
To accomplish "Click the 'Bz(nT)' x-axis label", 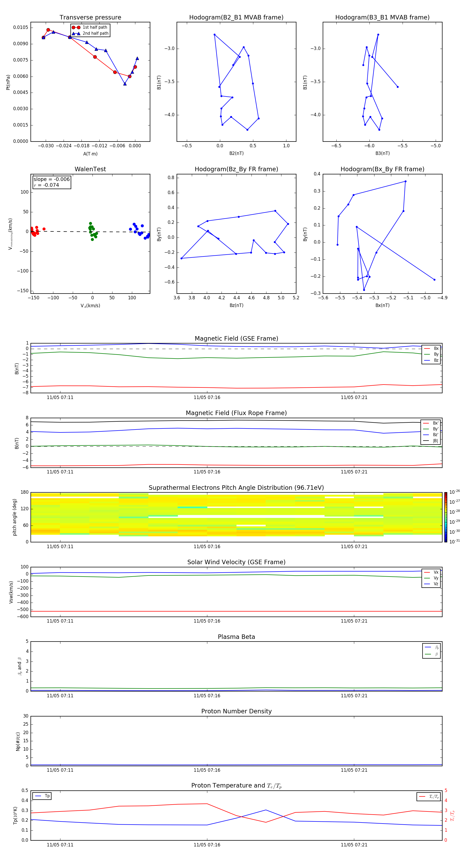I will click(236, 305).
